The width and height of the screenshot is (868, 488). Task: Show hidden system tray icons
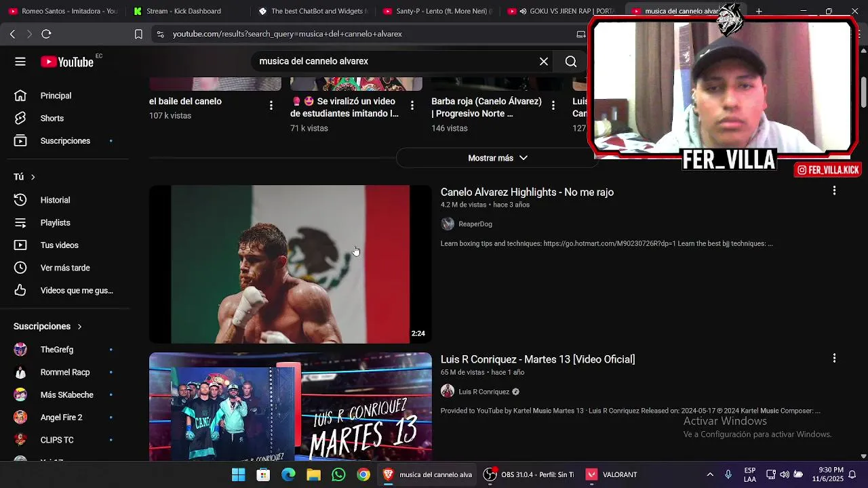710,474
